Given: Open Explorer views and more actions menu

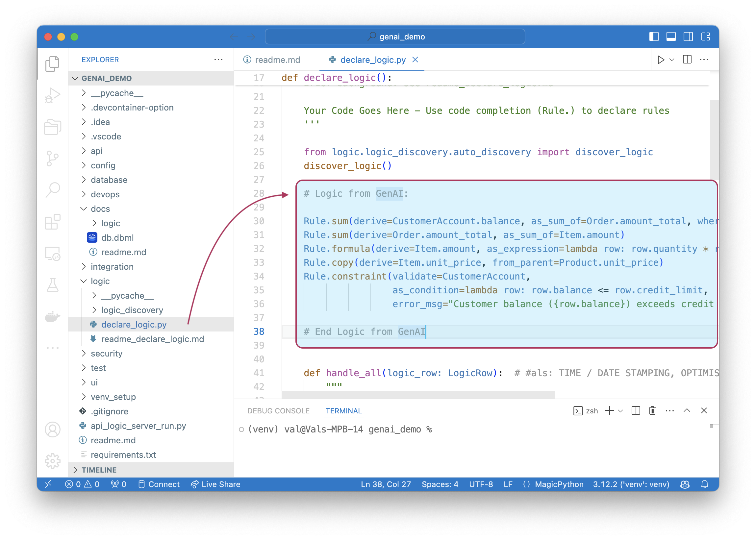Looking at the screenshot, I should (x=218, y=60).
